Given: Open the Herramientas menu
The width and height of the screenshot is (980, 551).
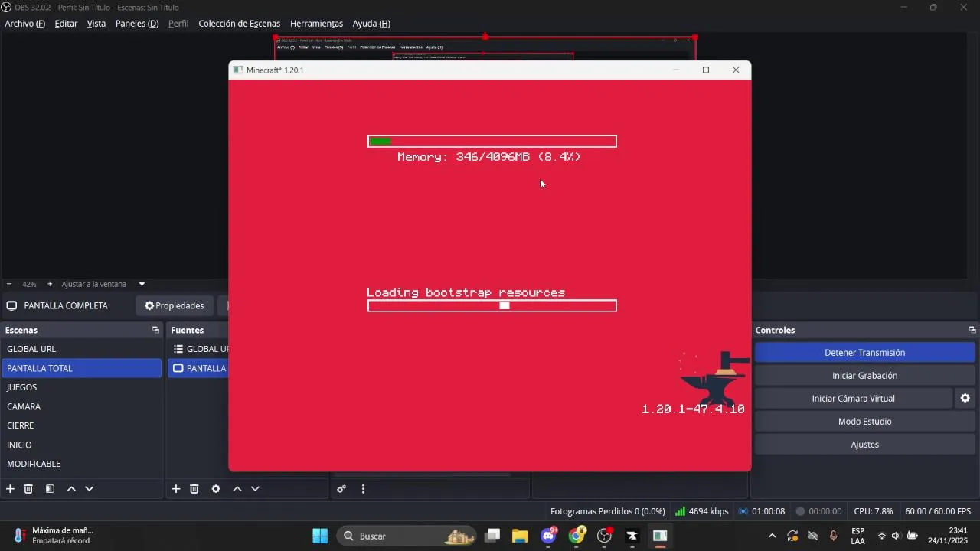Looking at the screenshot, I should tap(316, 24).
